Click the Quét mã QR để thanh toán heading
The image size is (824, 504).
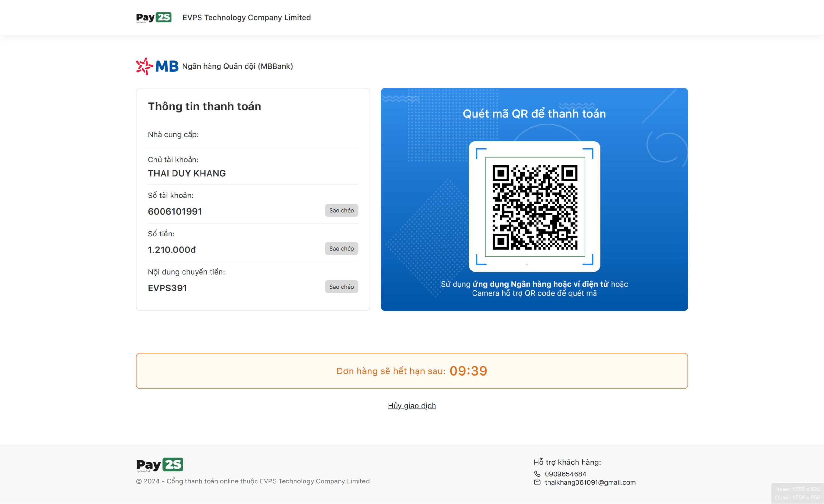pyautogui.click(x=534, y=114)
